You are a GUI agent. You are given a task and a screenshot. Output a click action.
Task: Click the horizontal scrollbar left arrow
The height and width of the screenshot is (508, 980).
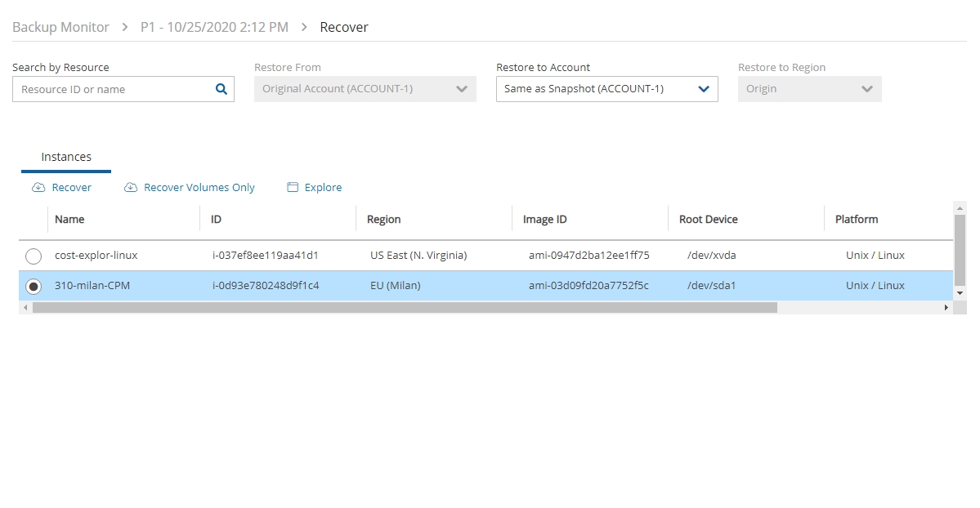pos(25,308)
